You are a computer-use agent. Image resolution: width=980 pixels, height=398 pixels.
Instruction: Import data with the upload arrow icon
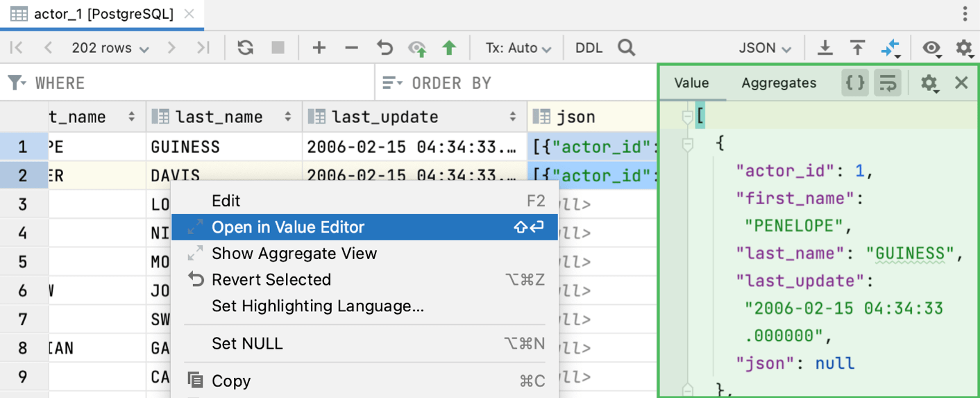click(x=857, y=48)
